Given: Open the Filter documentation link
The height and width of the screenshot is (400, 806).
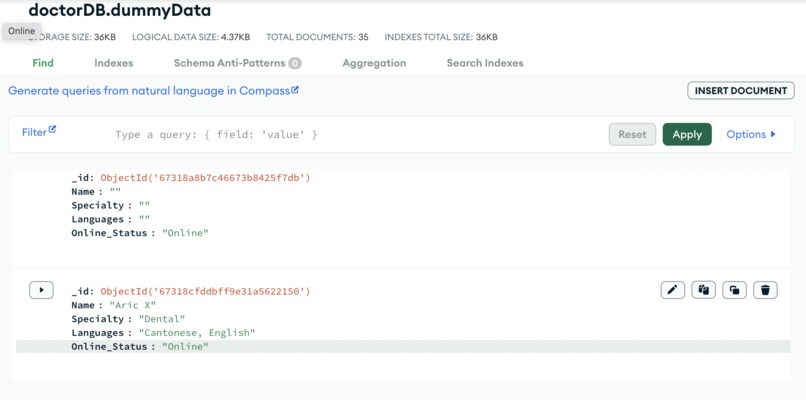Looking at the screenshot, I should [x=39, y=132].
